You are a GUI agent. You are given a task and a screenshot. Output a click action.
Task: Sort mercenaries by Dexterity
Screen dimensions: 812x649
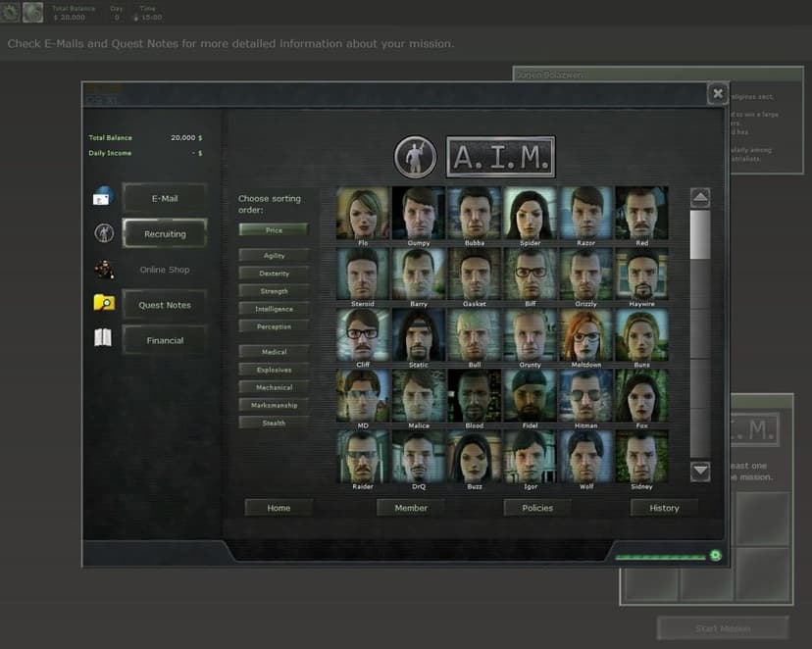click(274, 274)
